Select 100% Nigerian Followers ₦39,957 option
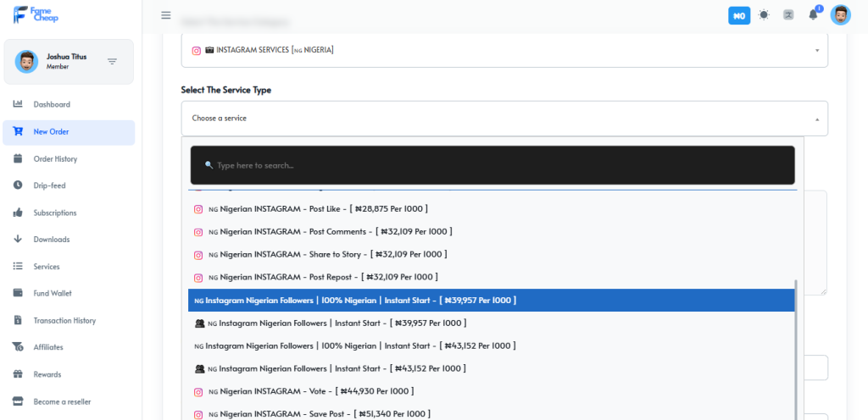 [x=492, y=300]
